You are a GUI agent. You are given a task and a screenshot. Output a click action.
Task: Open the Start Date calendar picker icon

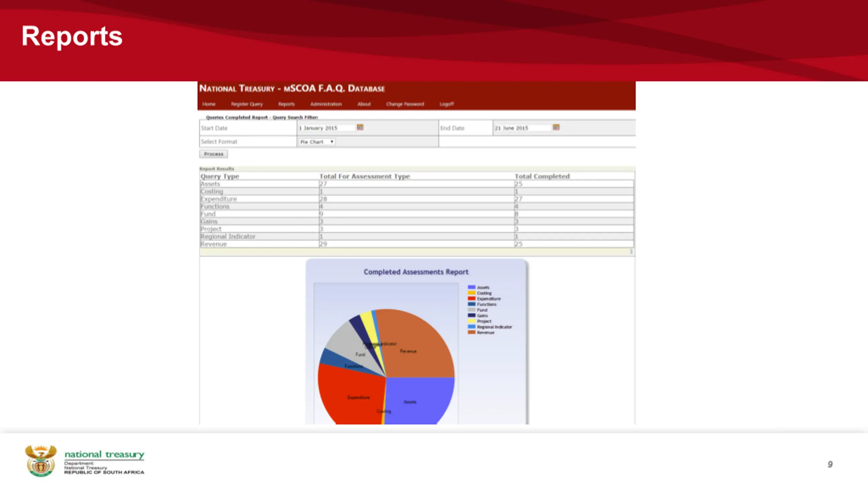pos(360,127)
